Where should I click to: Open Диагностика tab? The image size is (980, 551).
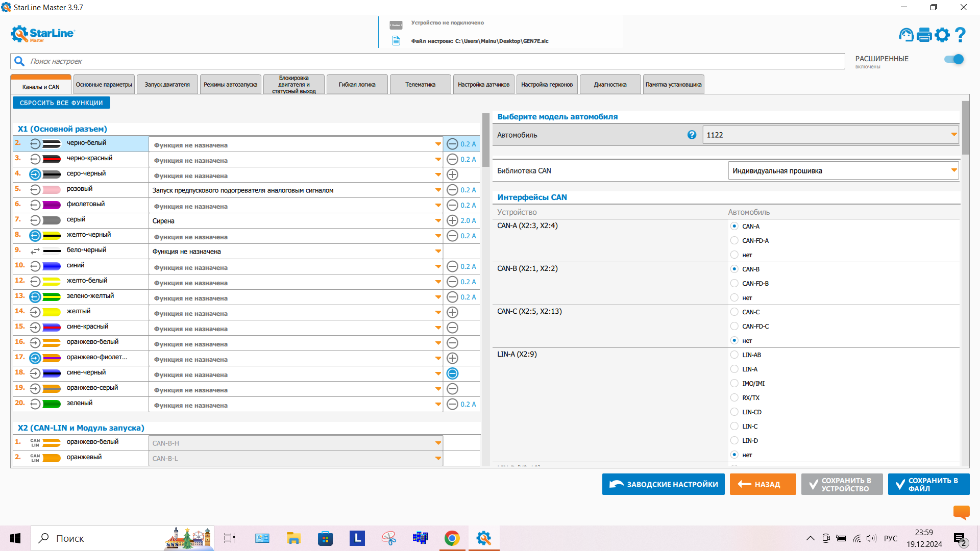(x=610, y=85)
